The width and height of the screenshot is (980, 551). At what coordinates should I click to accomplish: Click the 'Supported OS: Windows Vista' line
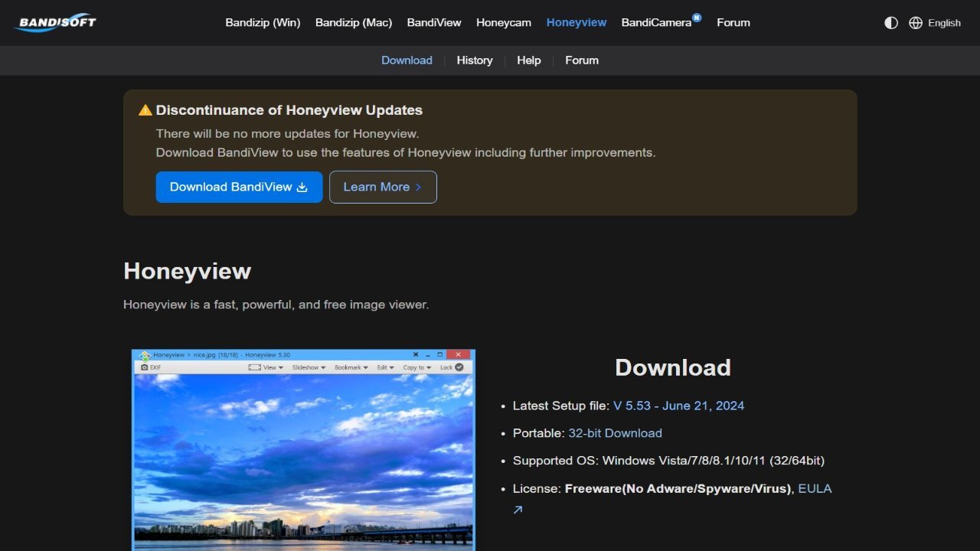tap(668, 461)
